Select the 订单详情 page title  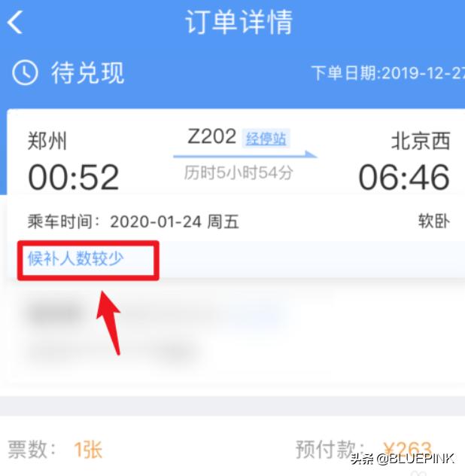(239, 22)
